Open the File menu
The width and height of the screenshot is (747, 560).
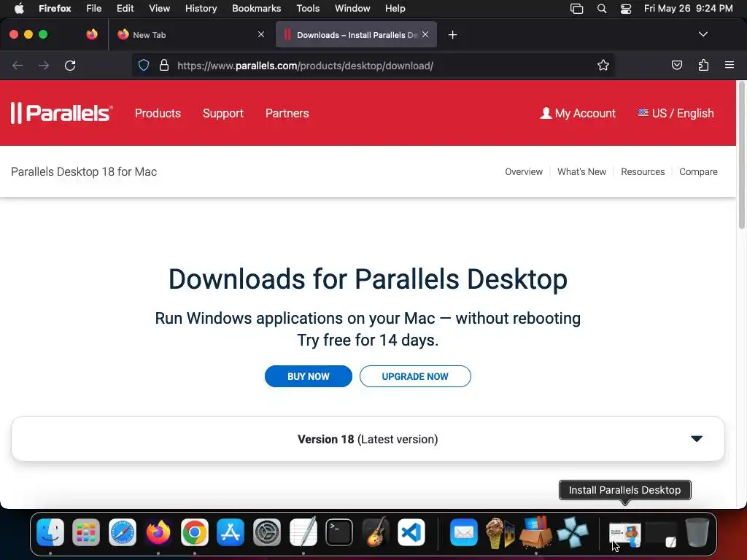coord(94,8)
